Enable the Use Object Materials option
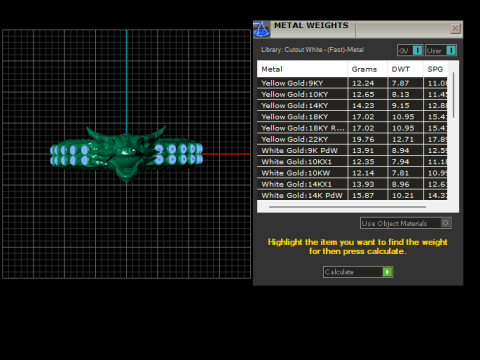 pos(406,223)
